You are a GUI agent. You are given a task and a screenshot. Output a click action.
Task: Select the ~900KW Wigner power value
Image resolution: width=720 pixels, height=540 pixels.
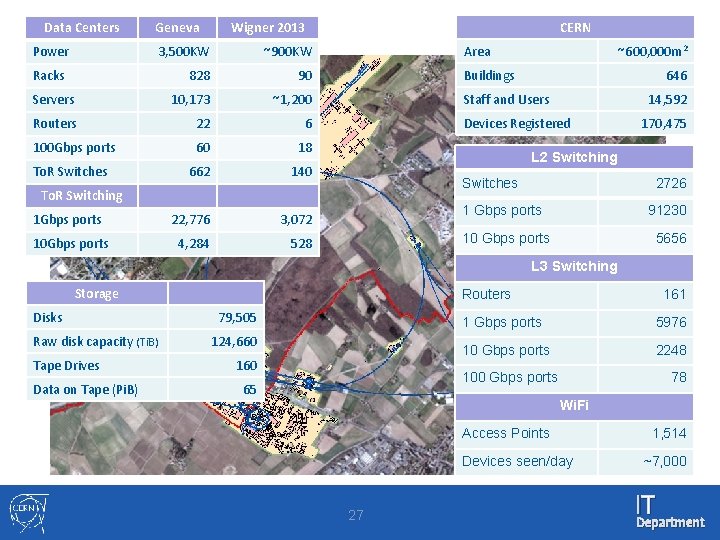pos(287,51)
